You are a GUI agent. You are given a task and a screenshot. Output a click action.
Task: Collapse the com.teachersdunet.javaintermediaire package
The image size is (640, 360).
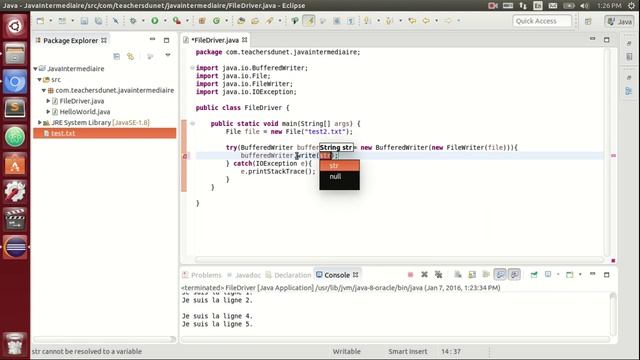pyautogui.click(x=44, y=90)
